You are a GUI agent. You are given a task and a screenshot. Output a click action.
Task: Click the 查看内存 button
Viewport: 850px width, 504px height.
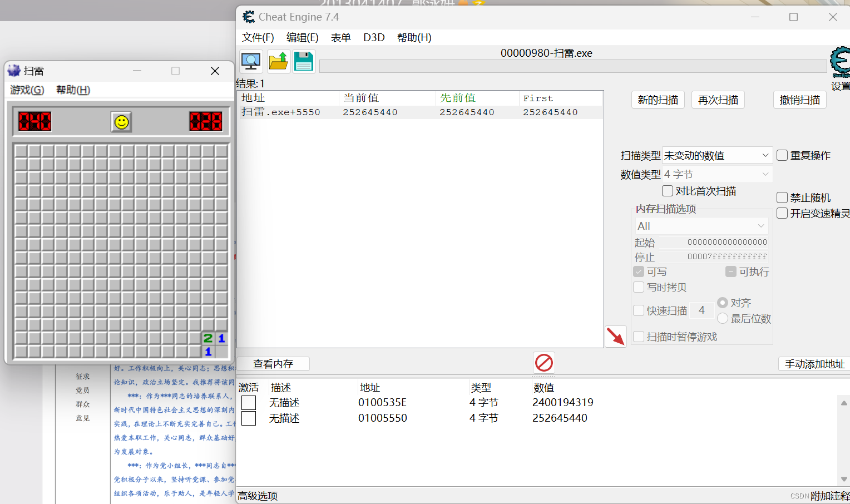pyautogui.click(x=273, y=364)
